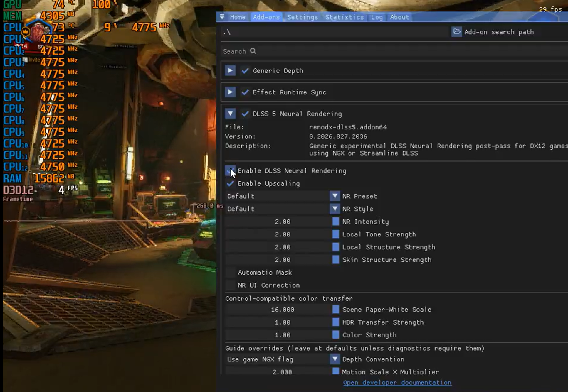
Task: Click the Local Structure Strength slider
Action: tap(283, 247)
